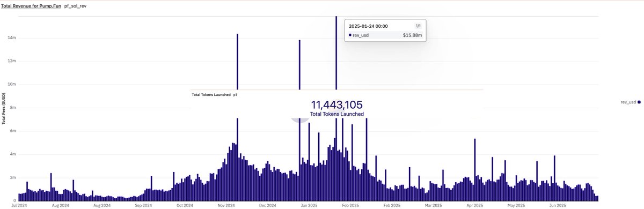Click the rev_usd legend color square
The image size is (644, 209).
coord(639,102)
